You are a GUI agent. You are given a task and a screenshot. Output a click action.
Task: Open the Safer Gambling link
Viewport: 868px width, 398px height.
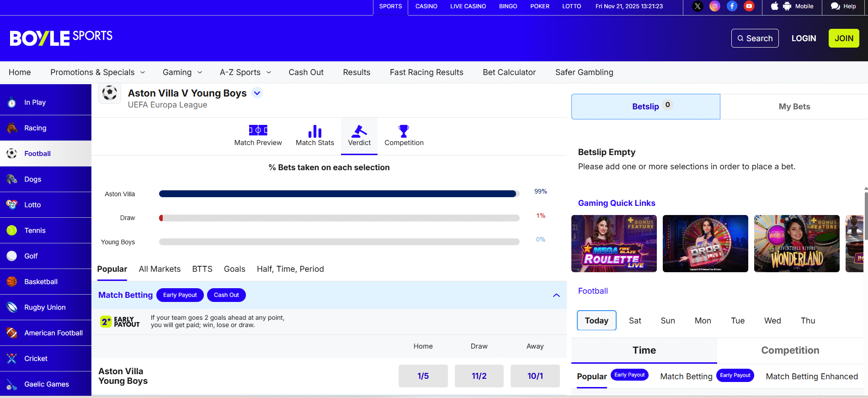[x=584, y=72]
